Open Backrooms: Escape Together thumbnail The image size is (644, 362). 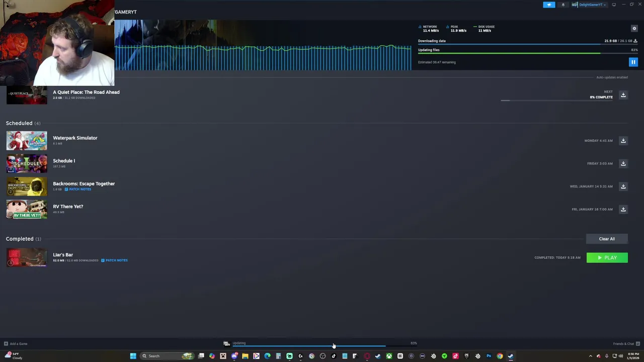tap(27, 187)
